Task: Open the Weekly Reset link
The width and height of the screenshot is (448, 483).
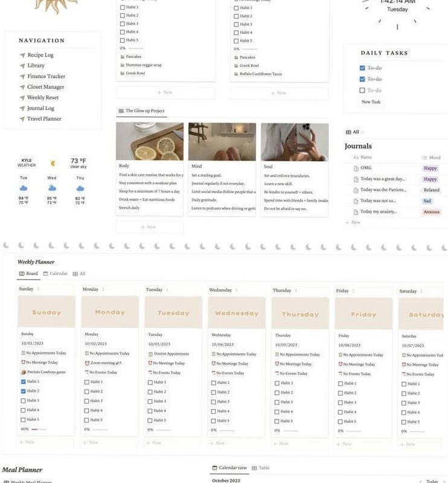Action: (x=43, y=97)
